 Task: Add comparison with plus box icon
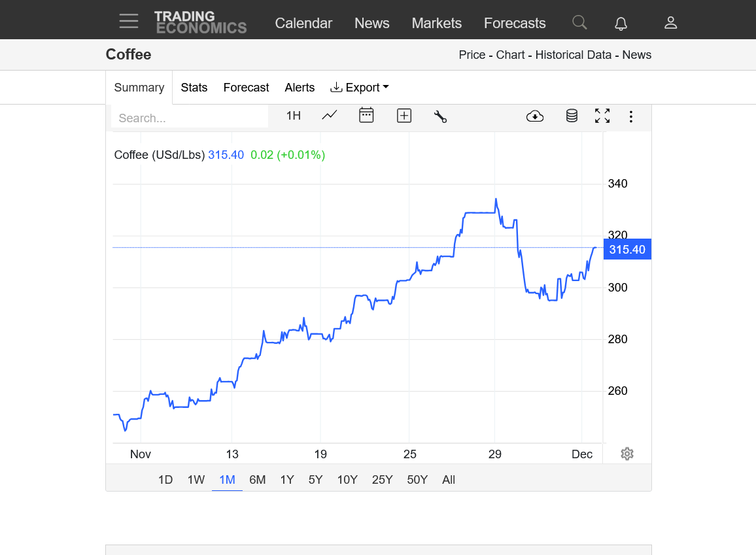tap(404, 116)
